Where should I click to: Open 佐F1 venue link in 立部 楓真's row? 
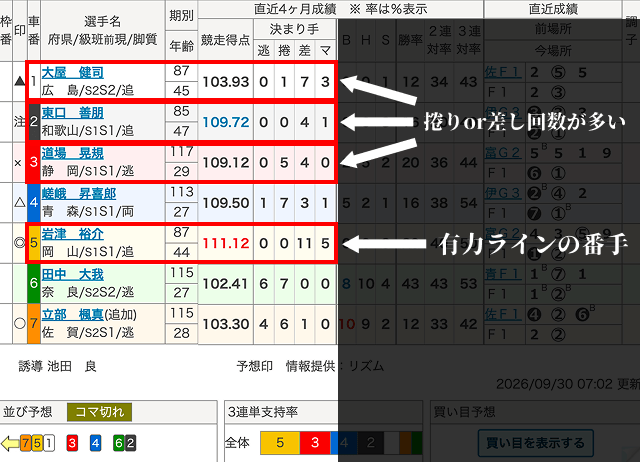pyautogui.click(x=503, y=315)
